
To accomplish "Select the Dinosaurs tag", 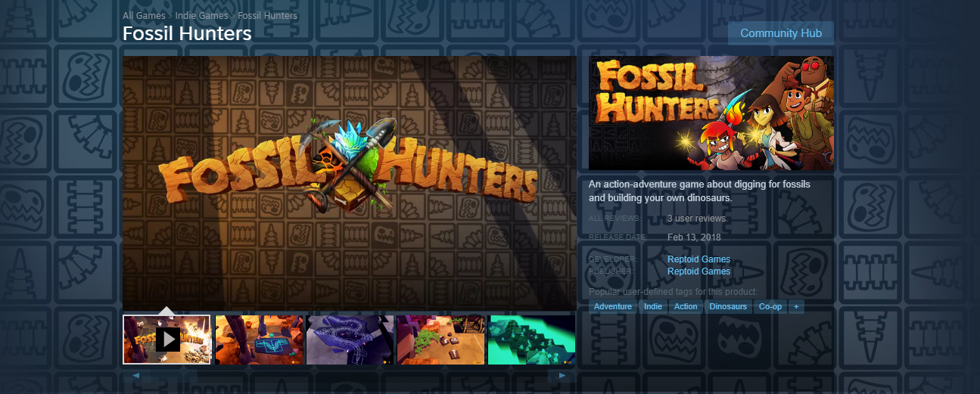I will click(x=728, y=306).
